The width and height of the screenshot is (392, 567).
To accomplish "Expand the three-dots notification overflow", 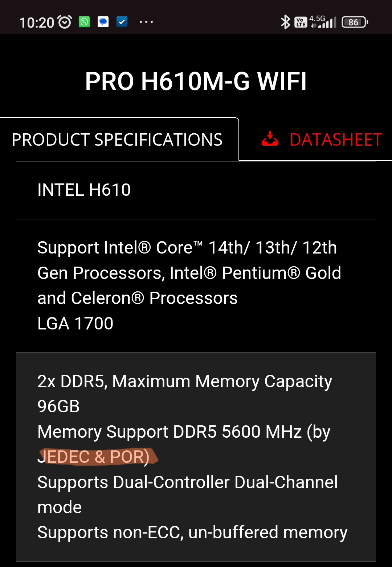I will coord(146,22).
